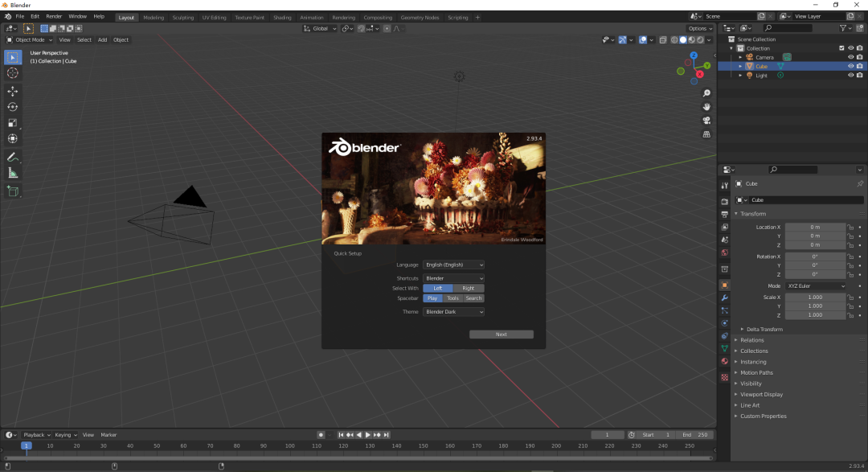Select the Add Cube tool
This screenshot has width=868, height=472.
13,191
